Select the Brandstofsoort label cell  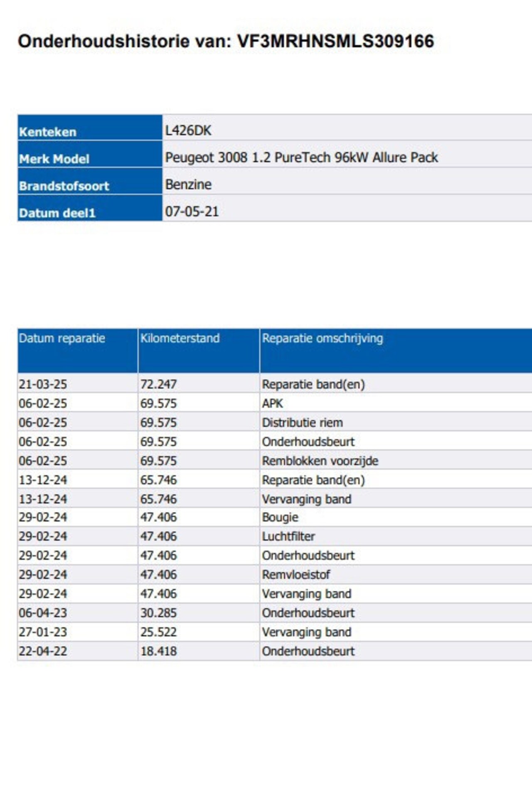pos(64,186)
